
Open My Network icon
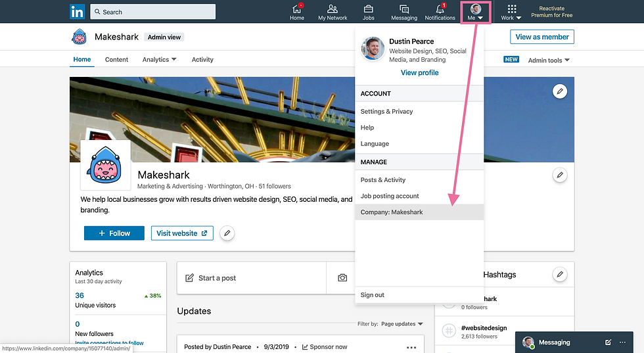[x=333, y=12]
